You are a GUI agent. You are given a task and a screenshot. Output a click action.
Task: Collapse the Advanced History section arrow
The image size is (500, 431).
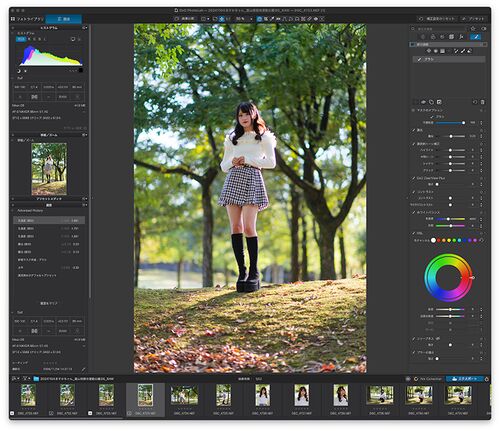13,211
